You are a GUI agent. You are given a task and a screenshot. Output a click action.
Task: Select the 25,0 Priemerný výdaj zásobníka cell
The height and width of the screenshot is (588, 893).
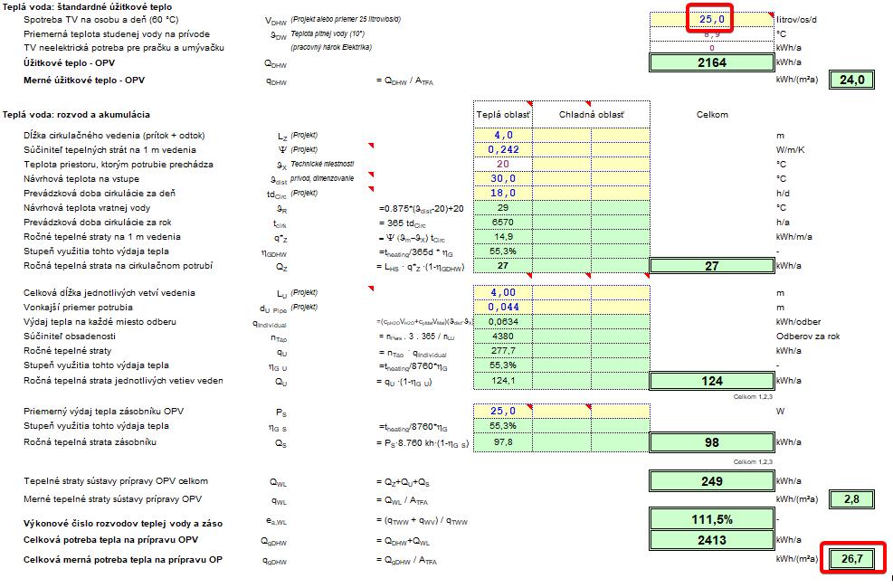[x=502, y=411]
